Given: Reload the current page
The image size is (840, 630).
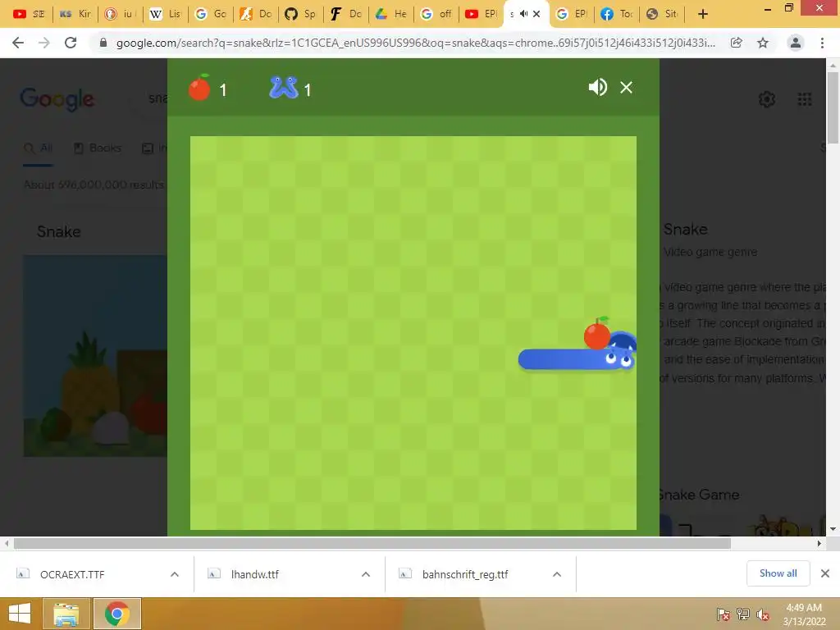Looking at the screenshot, I should [x=71, y=43].
